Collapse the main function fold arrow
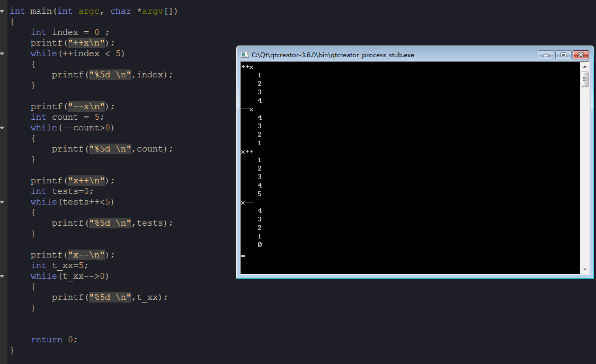Image resolution: width=596 pixels, height=364 pixels. pyautogui.click(x=2, y=12)
